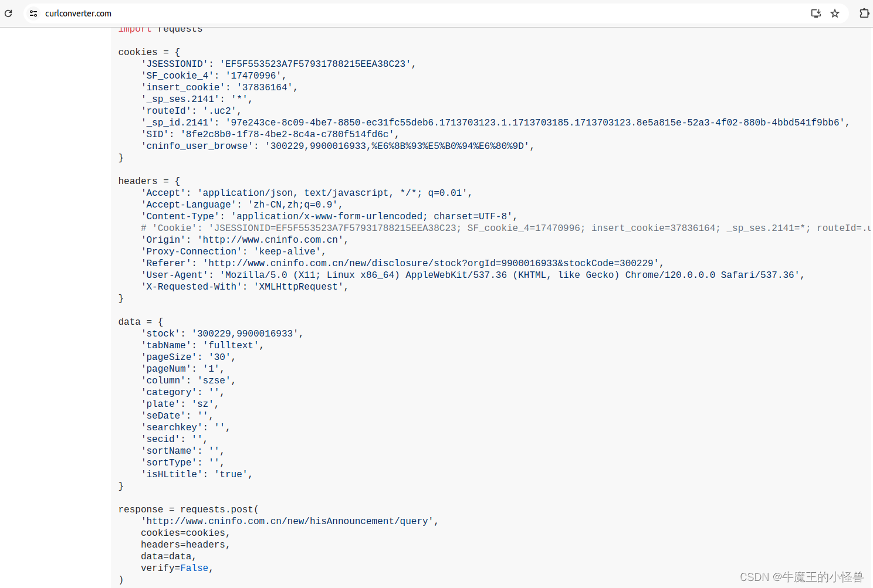Open the extensions puzzle icon

864,13
